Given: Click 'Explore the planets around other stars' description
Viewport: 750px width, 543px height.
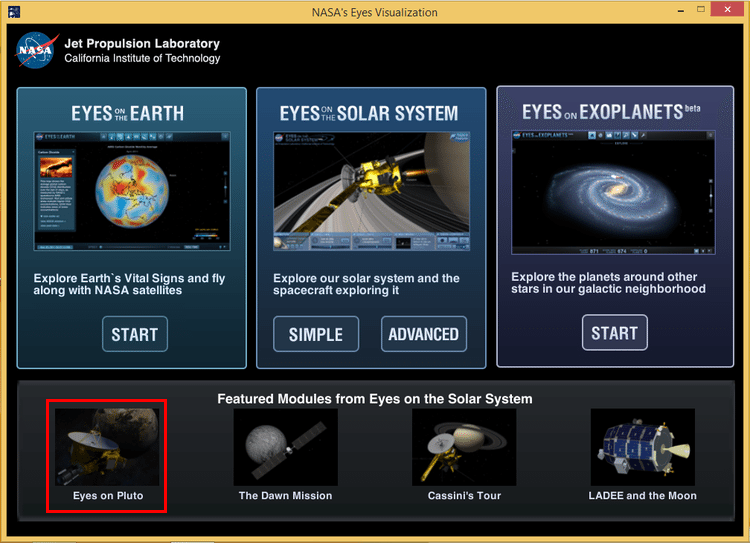Looking at the screenshot, I should (608, 283).
